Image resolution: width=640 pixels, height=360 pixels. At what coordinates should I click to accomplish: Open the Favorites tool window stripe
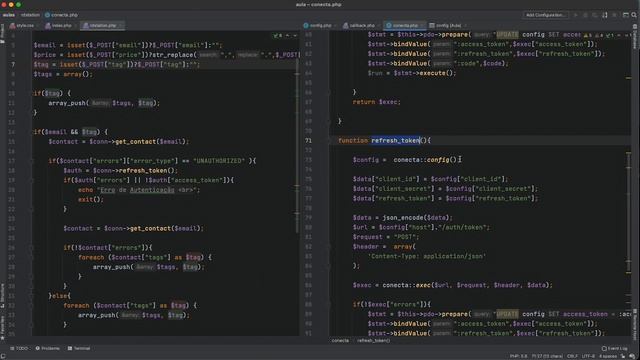click(2, 328)
